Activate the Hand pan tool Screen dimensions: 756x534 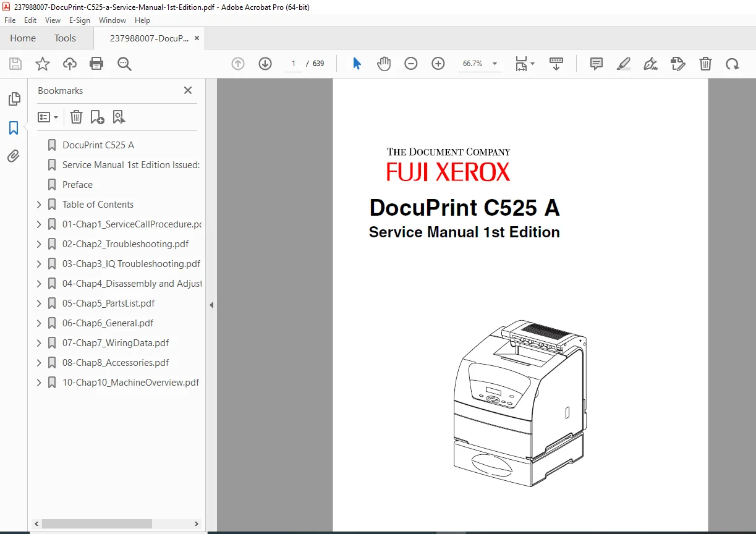click(x=384, y=64)
